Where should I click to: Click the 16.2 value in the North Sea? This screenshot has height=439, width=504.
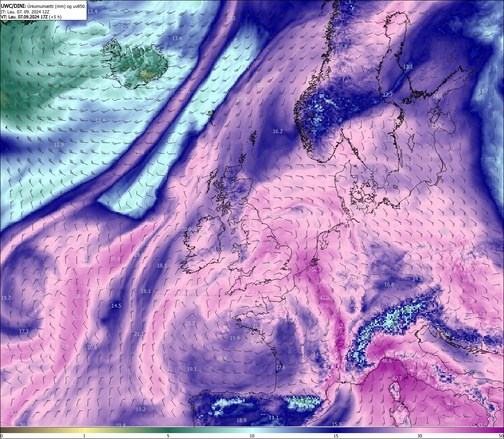click(278, 131)
